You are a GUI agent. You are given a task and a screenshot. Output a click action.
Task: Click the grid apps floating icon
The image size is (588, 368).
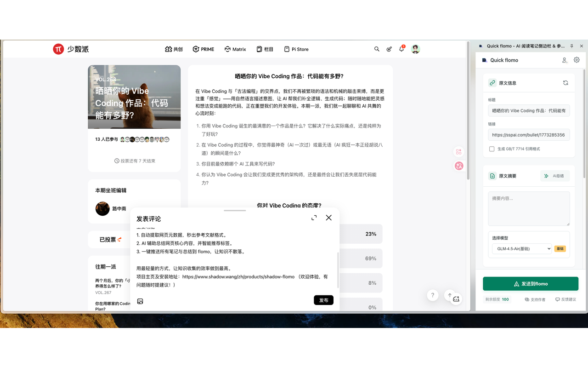point(458,151)
